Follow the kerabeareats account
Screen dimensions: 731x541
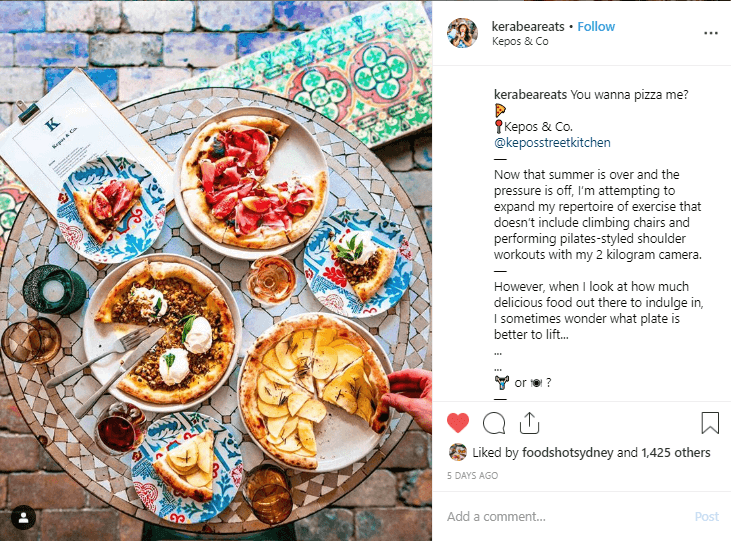pos(596,27)
